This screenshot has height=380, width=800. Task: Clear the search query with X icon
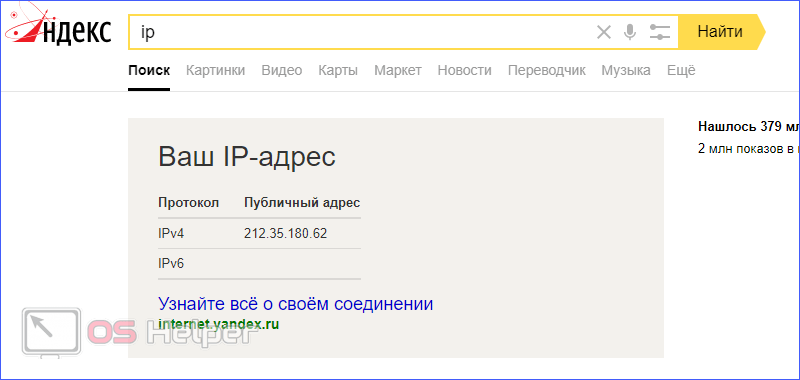point(604,33)
